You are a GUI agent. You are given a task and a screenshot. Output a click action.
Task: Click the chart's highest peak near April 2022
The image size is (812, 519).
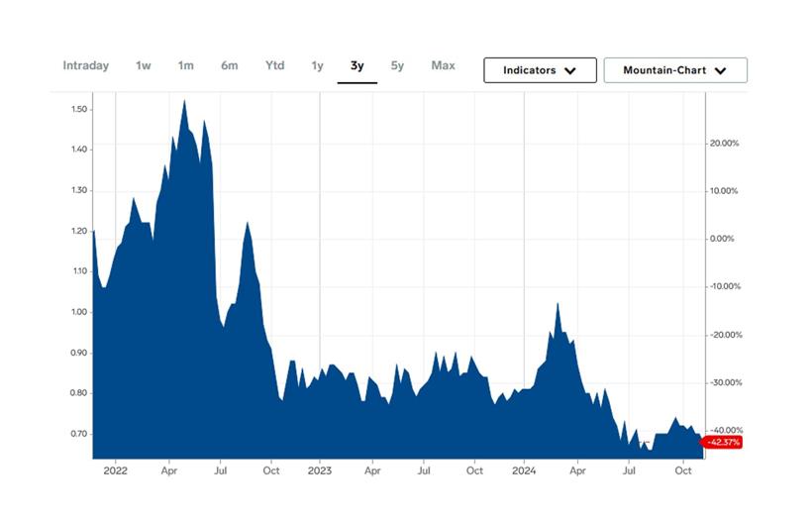coord(184,101)
